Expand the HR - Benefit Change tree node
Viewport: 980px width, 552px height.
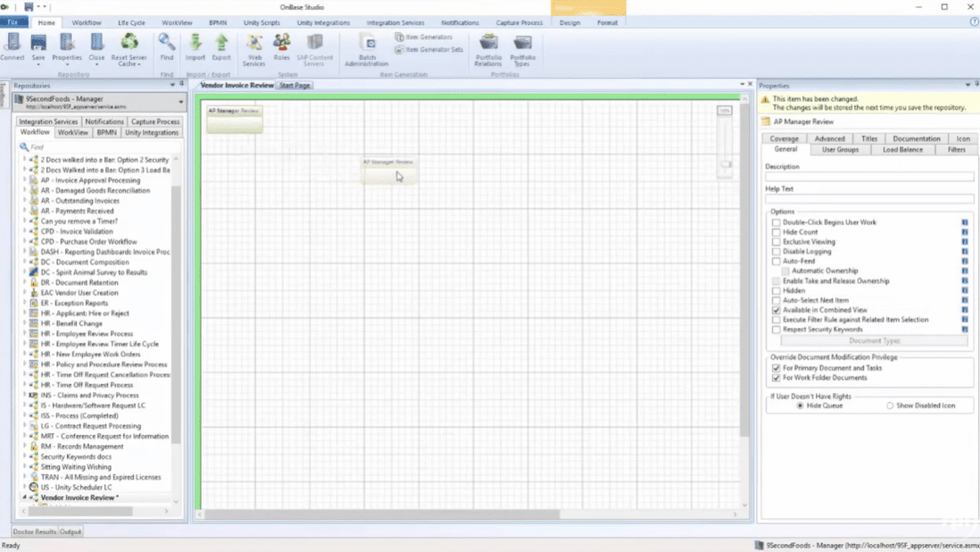pyautogui.click(x=25, y=323)
